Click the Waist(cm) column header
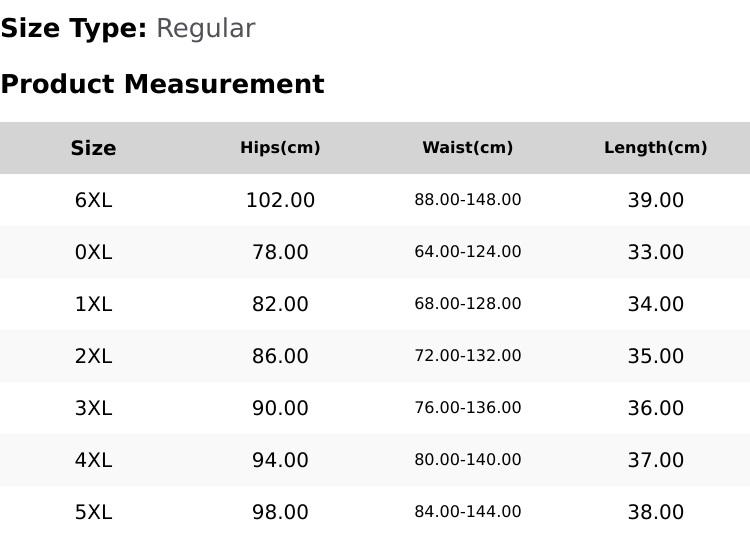Screen dimensions: 750x538 [x=468, y=148]
